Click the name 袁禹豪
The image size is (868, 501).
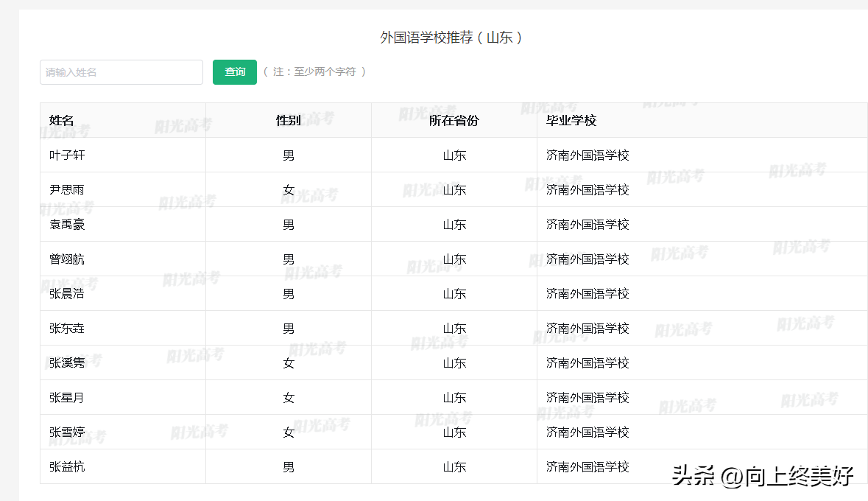67,225
